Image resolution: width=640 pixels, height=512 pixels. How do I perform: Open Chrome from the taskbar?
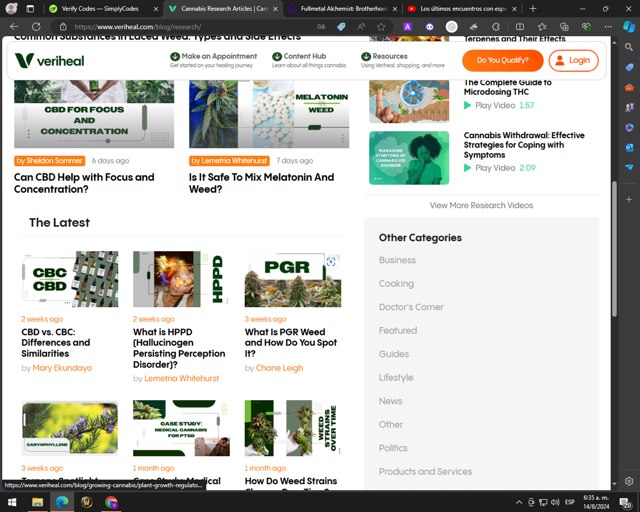(x=111, y=502)
